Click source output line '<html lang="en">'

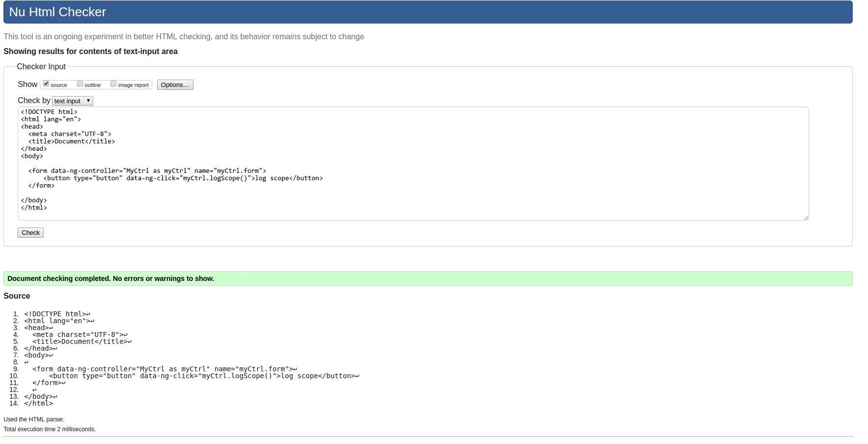(59, 321)
